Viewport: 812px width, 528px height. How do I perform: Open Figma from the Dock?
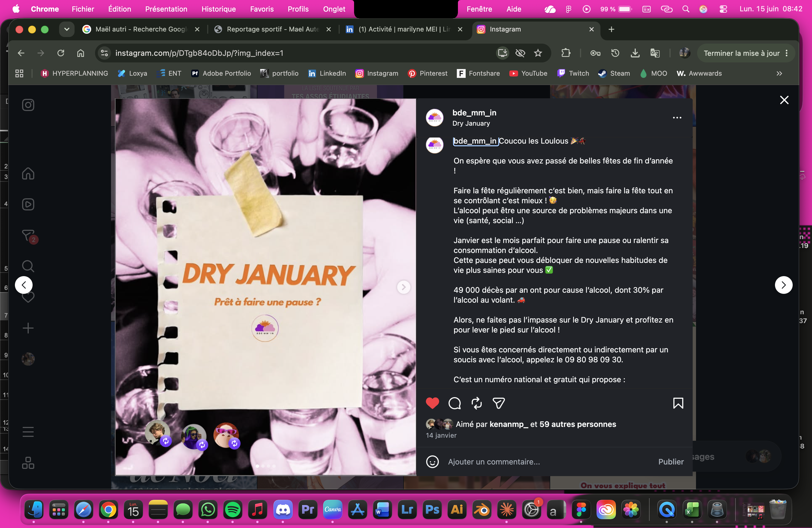(x=581, y=509)
